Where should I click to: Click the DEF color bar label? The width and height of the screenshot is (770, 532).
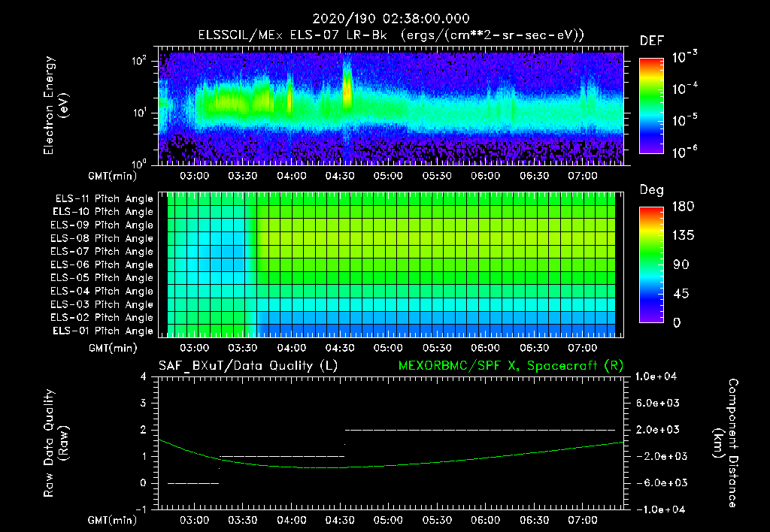[x=652, y=41]
